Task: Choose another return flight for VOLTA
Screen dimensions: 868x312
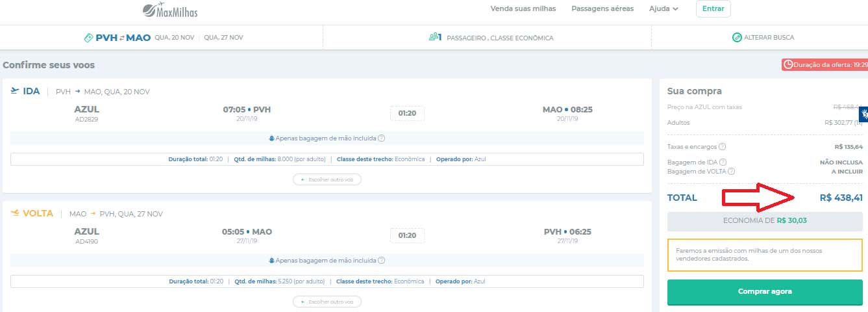Action: coord(327,302)
